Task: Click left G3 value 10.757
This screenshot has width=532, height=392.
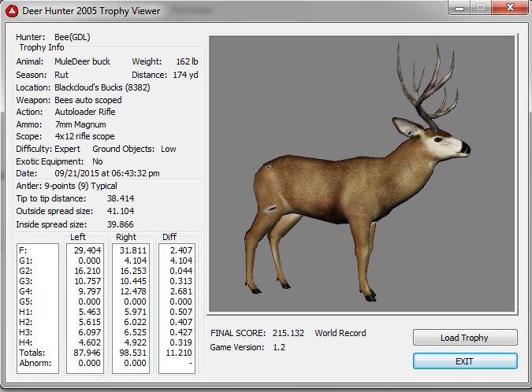Action: tap(87, 281)
